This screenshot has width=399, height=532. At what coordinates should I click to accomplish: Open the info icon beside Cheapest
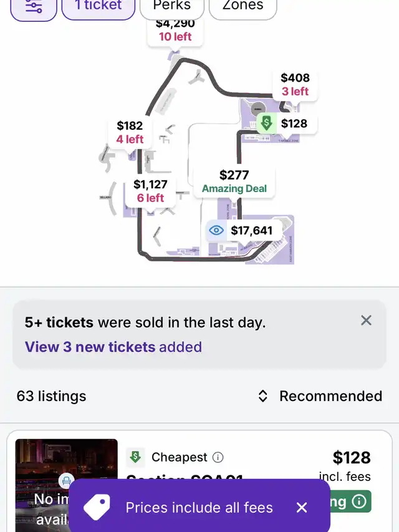coord(218,457)
